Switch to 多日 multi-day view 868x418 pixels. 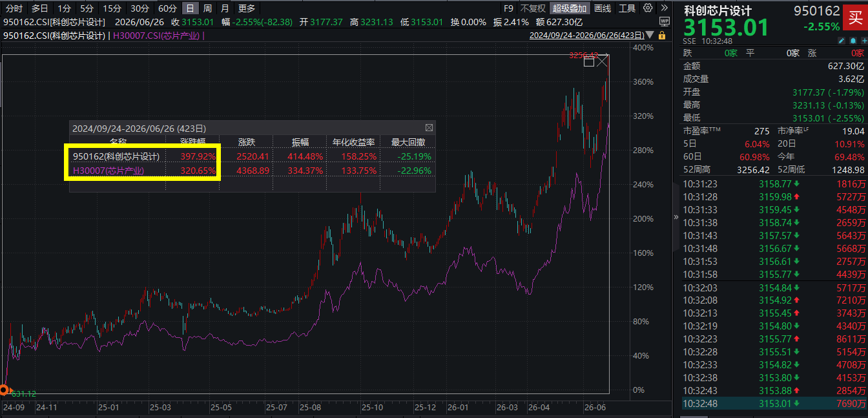click(x=40, y=8)
